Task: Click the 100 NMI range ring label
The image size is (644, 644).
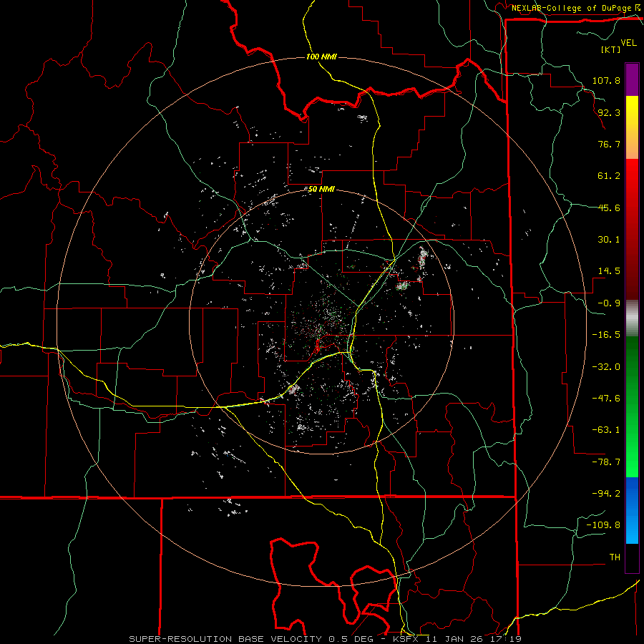Action: (x=321, y=57)
